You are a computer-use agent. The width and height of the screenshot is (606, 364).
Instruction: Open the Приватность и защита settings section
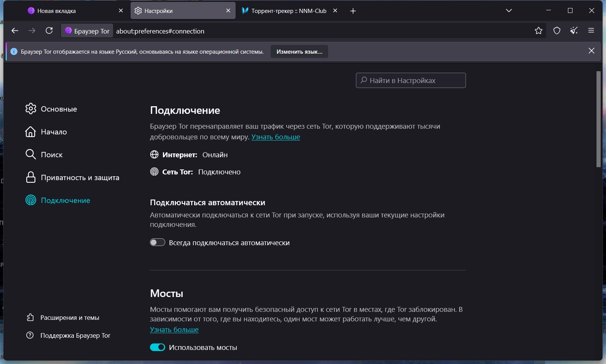[x=80, y=177]
